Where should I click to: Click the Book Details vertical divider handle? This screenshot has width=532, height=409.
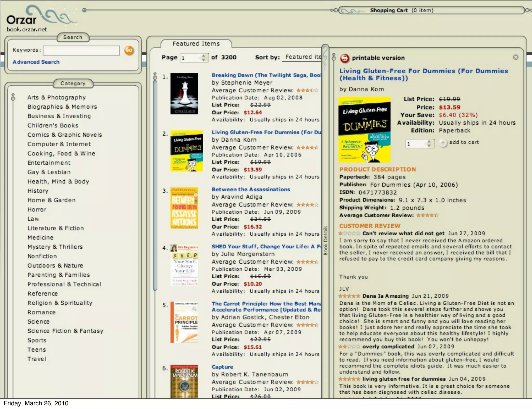pyautogui.click(x=325, y=240)
